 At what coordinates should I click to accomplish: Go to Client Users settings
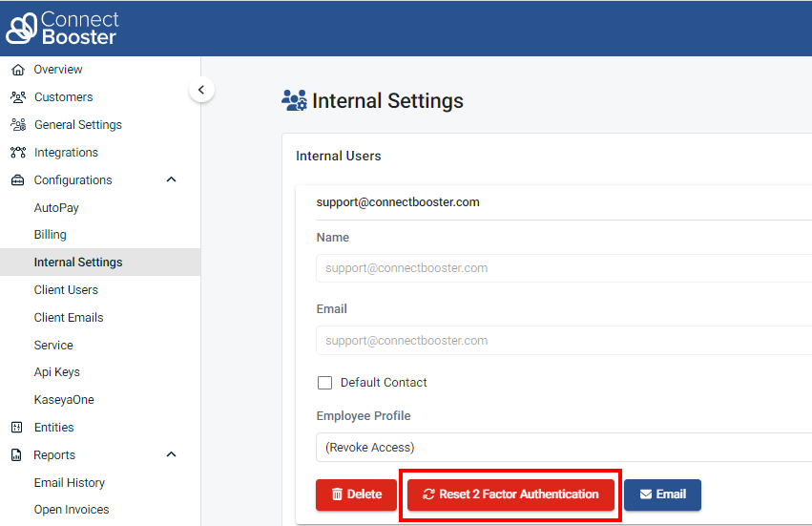(x=66, y=290)
